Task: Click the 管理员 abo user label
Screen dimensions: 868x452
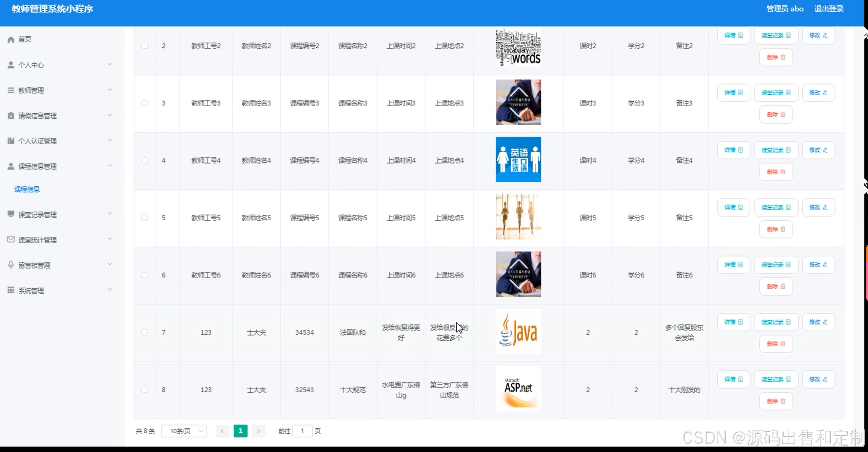Action: (785, 9)
